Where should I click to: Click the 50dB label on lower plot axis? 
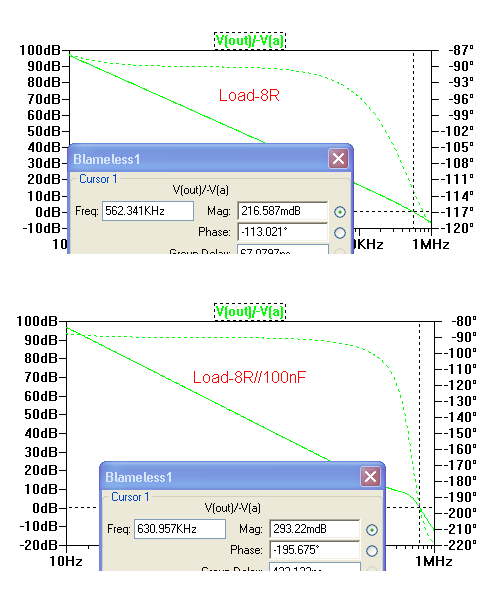[x=41, y=414]
